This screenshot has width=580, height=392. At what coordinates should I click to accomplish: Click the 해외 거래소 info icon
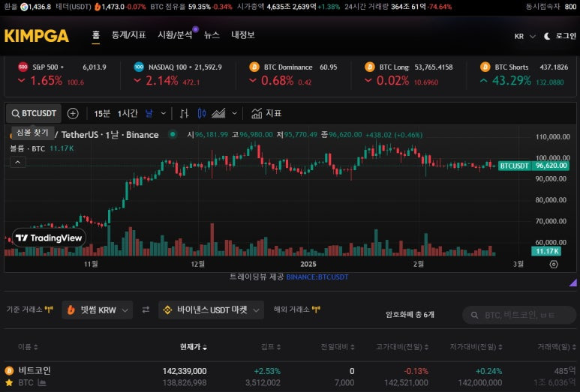pos(316,310)
